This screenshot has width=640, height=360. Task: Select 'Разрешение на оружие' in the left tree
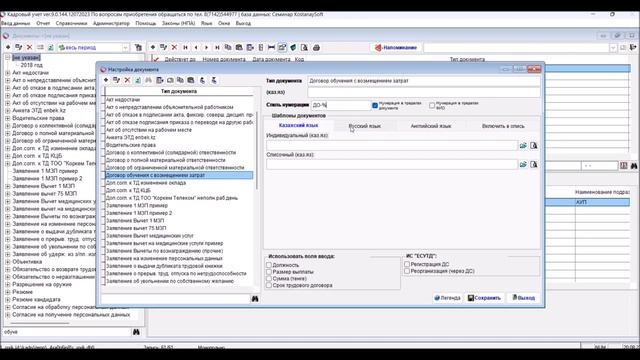point(42,284)
